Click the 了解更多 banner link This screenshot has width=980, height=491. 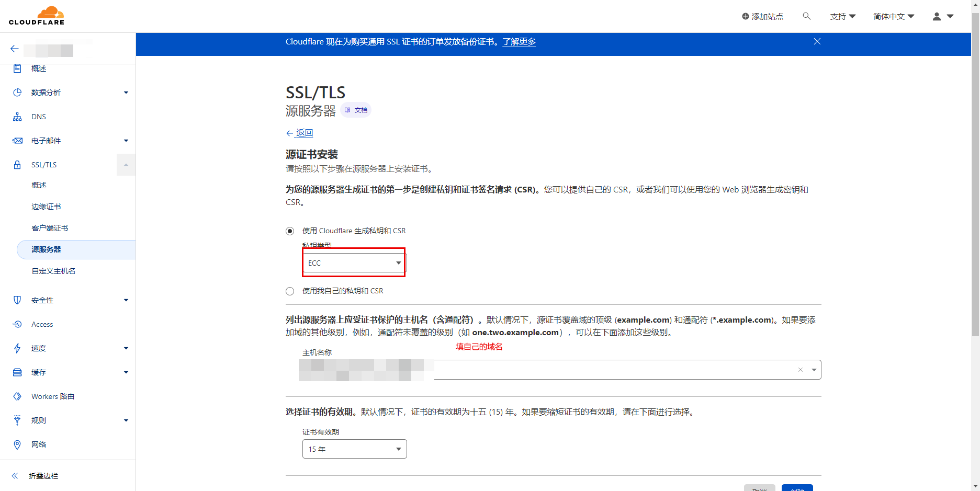click(x=519, y=42)
